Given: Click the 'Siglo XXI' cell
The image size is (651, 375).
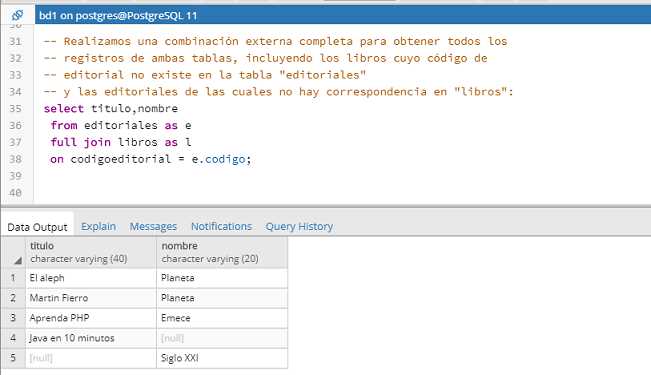Looking at the screenshot, I should click(222, 358).
